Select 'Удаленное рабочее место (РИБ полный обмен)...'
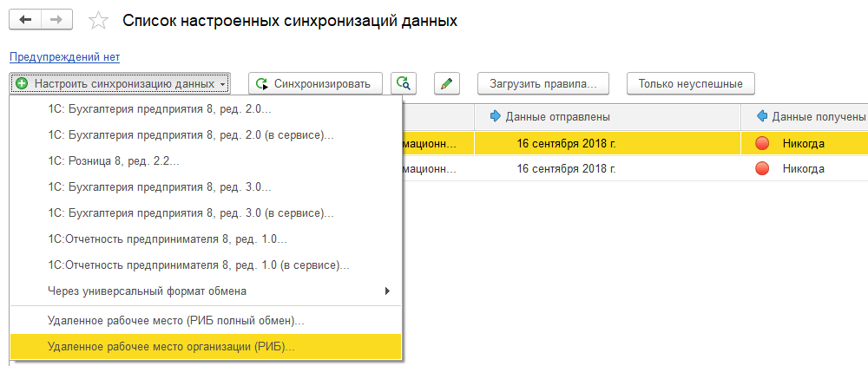The image size is (868, 366). [x=176, y=321]
